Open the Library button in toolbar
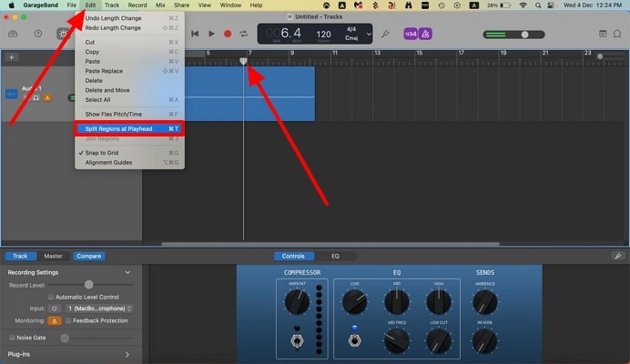This screenshot has width=630, height=364. click(x=13, y=34)
